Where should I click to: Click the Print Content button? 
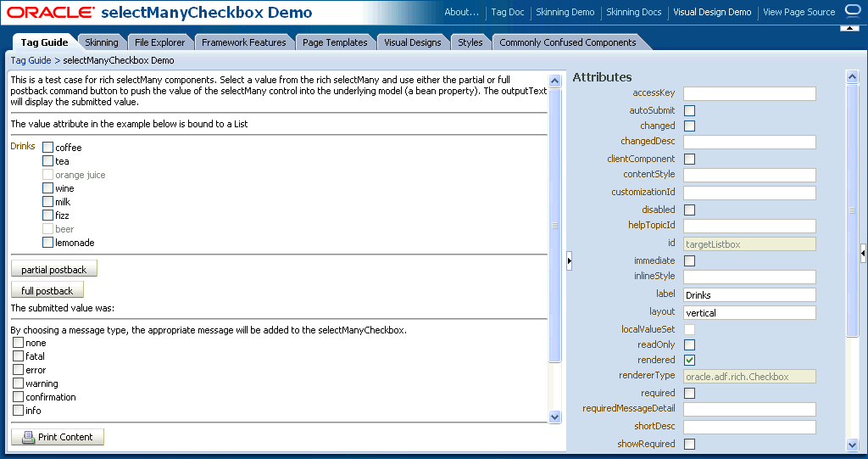pyautogui.click(x=58, y=437)
